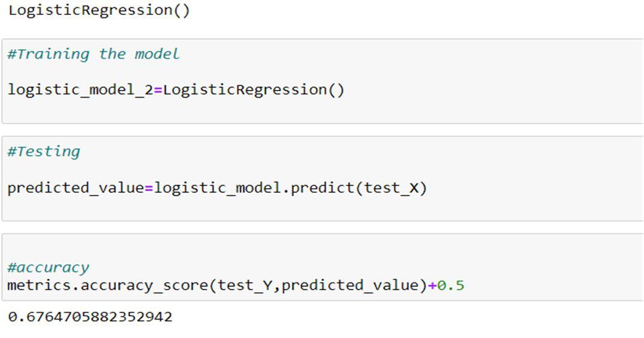Viewport: 644px width, 338px height.
Task: Click the LogisticRegression() output text at top
Action: (99, 10)
